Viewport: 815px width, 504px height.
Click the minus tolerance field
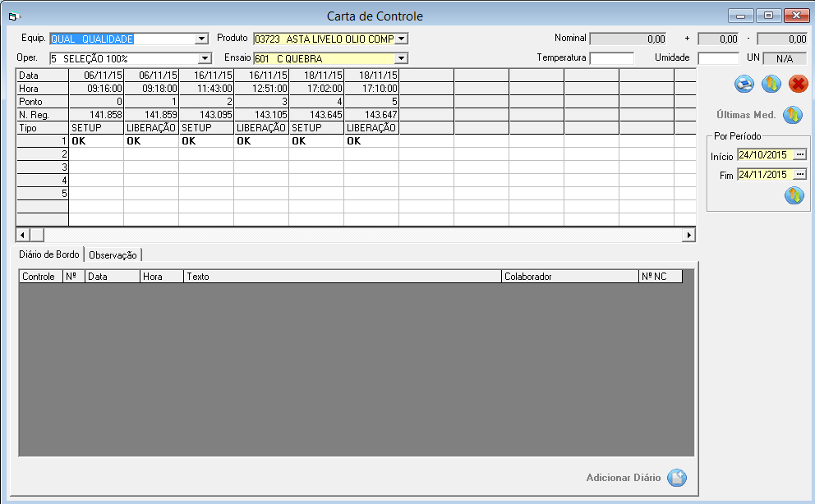tap(782, 39)
